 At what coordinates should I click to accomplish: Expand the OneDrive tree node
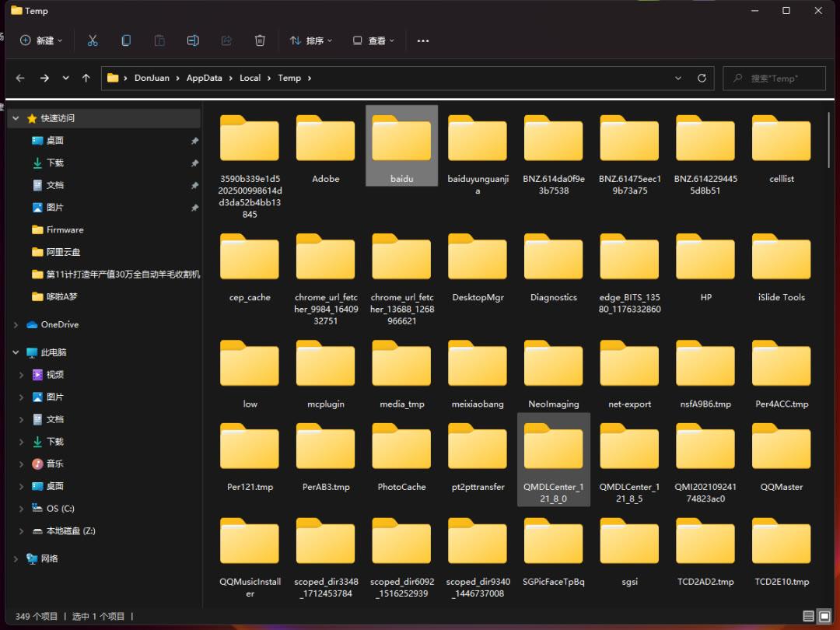point(16,324)
